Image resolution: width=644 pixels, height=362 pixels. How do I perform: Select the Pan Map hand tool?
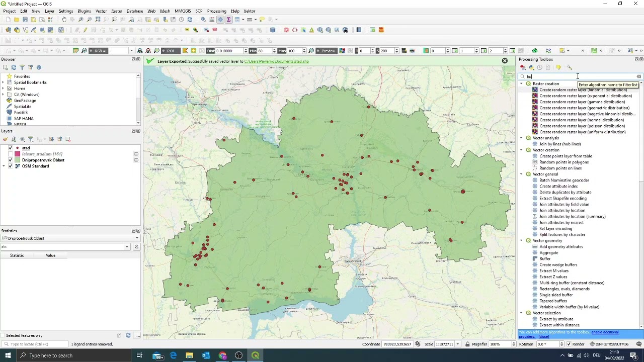point(63,20)
